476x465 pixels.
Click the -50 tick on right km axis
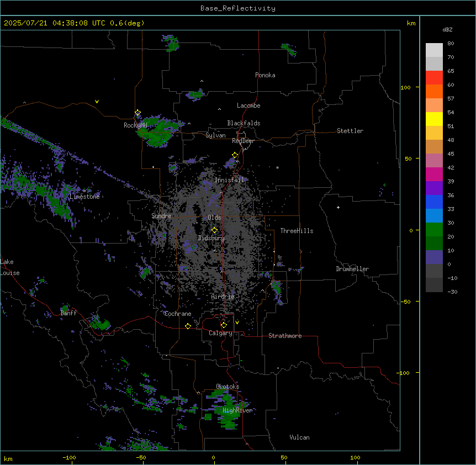click(x=405, y=302)
